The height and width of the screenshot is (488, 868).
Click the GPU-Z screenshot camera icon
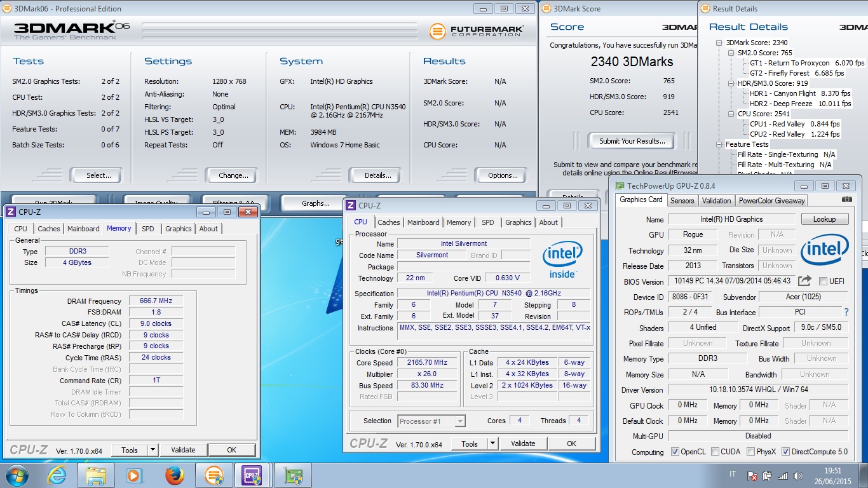coord(846,200)
